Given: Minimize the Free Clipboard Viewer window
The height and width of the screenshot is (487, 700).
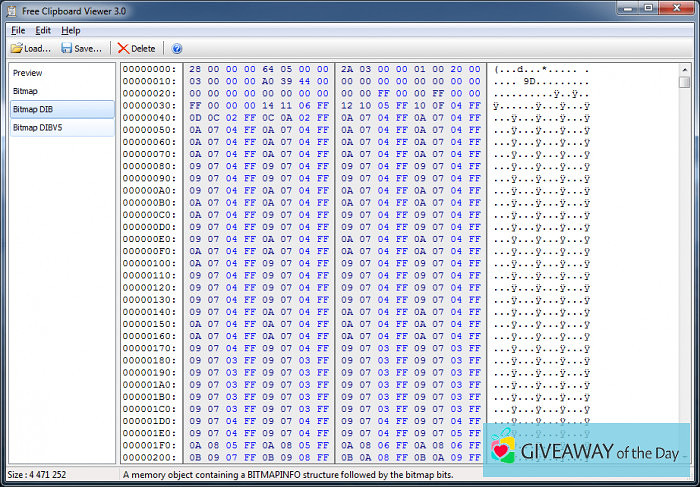Looking at the screenshot, I should click(x=628, y=8).
